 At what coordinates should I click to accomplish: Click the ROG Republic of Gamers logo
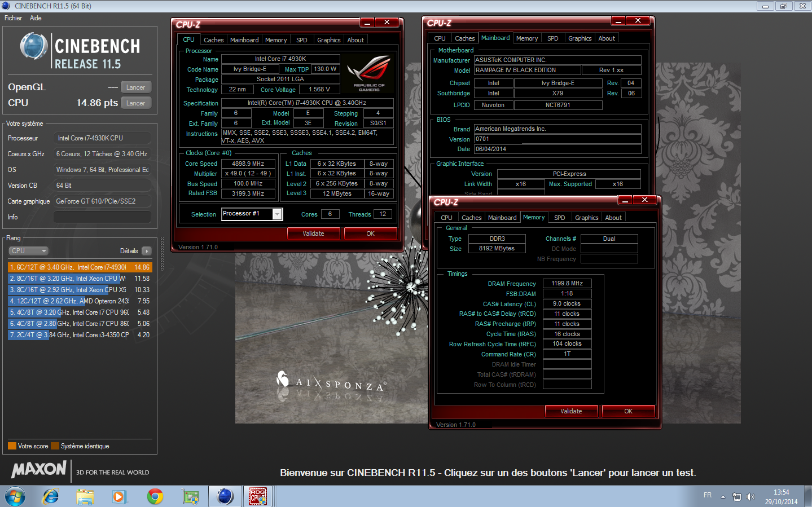369,73
